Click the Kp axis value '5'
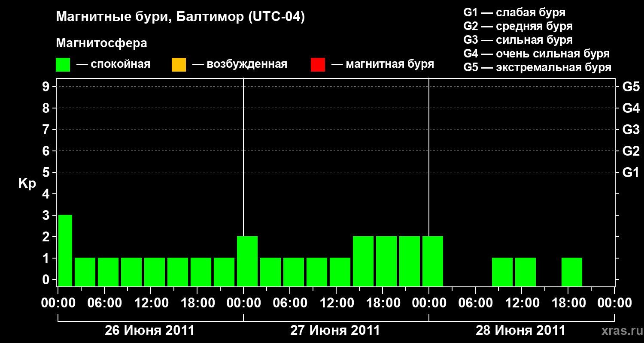The width and height of the screenshot is (644, 343). 47,172
